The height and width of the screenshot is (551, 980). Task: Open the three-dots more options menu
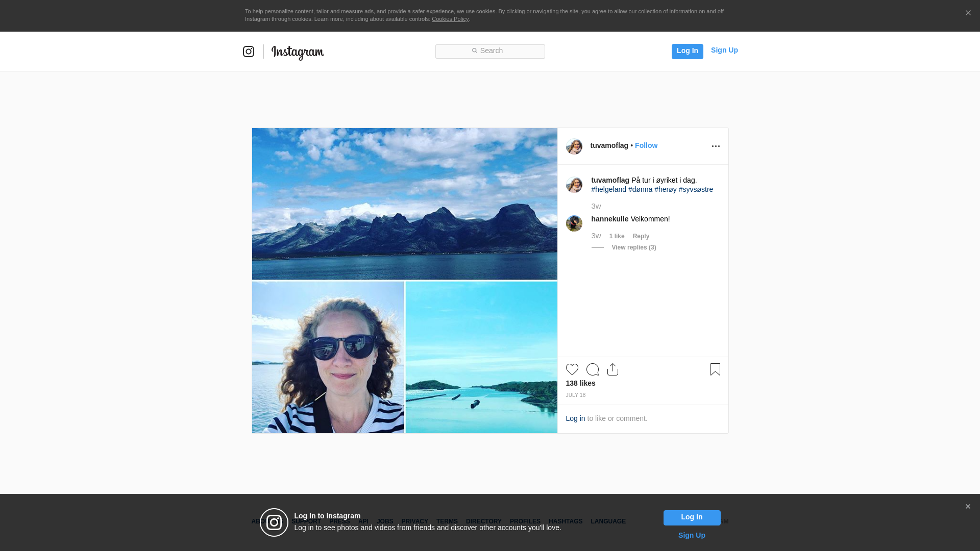[x=716, y=146]
